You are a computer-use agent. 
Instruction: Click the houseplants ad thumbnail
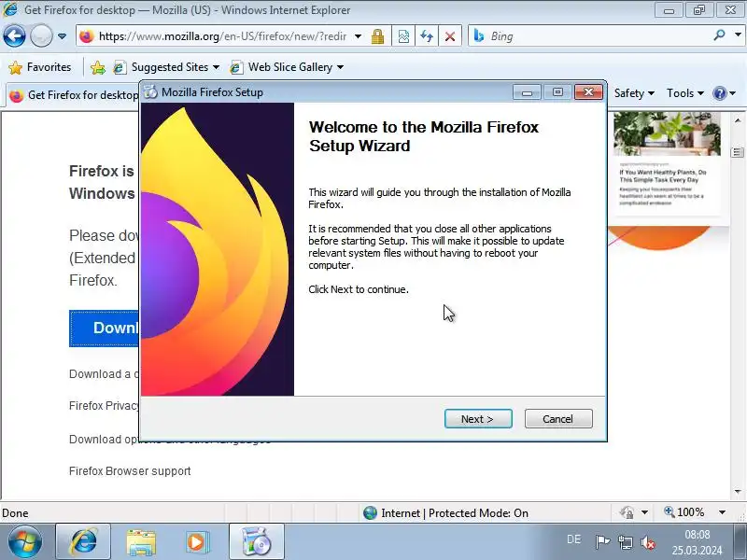coord(667,133)
